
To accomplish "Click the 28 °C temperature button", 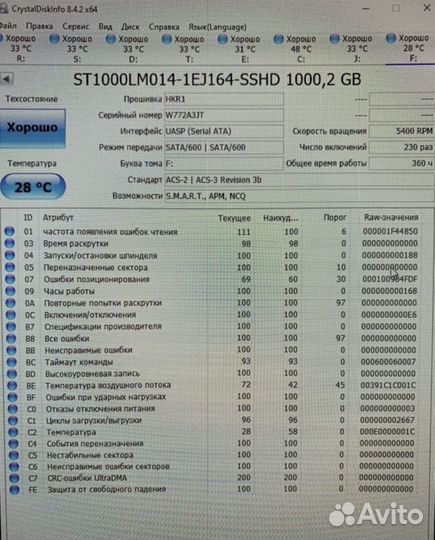I will [33, 187].
